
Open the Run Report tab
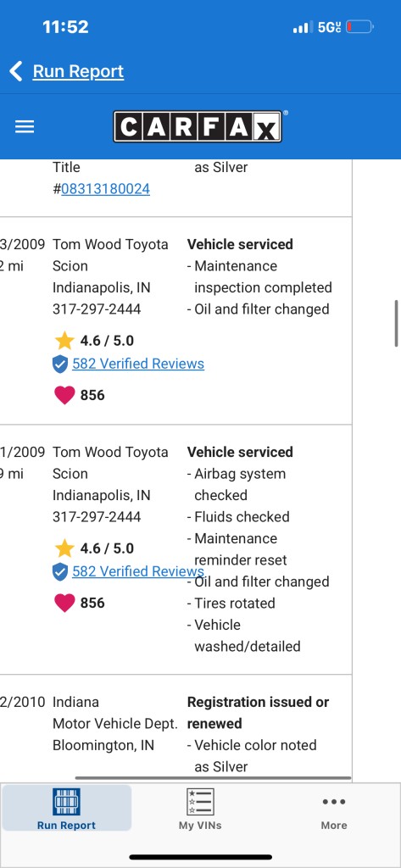66,808
